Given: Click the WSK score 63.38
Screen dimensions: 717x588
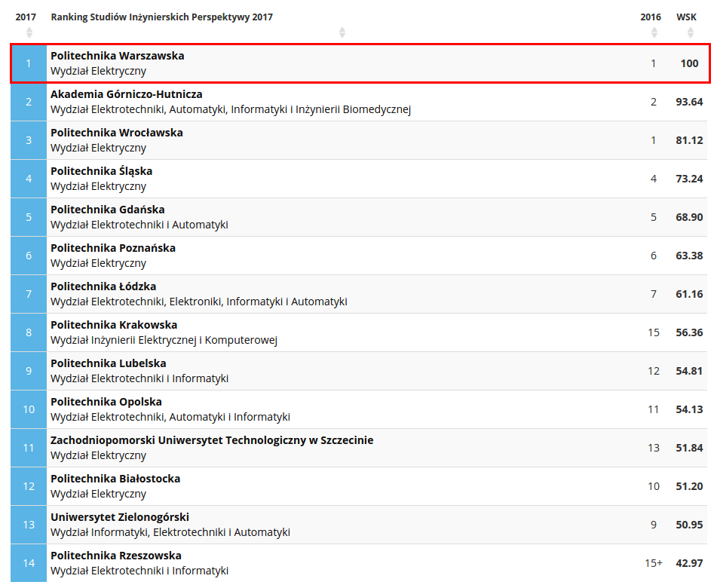Looking at the screenshot, I should click(689, 255).
